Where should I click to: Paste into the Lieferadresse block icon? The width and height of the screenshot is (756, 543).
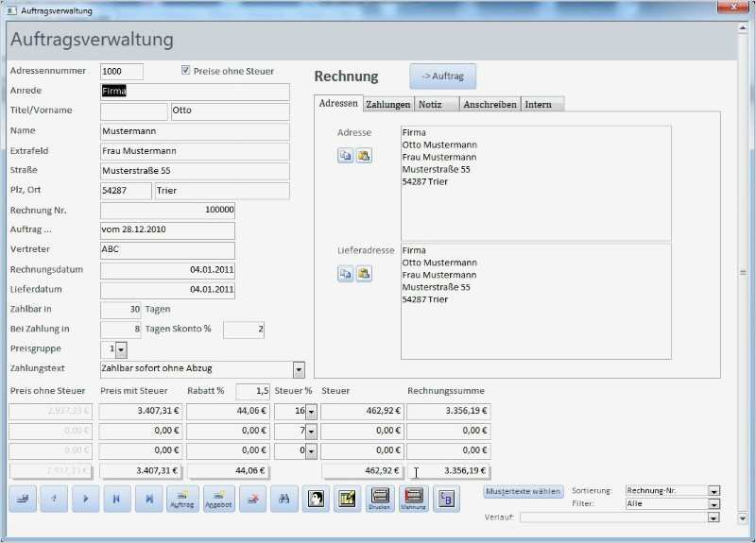[x=364, y=274]
